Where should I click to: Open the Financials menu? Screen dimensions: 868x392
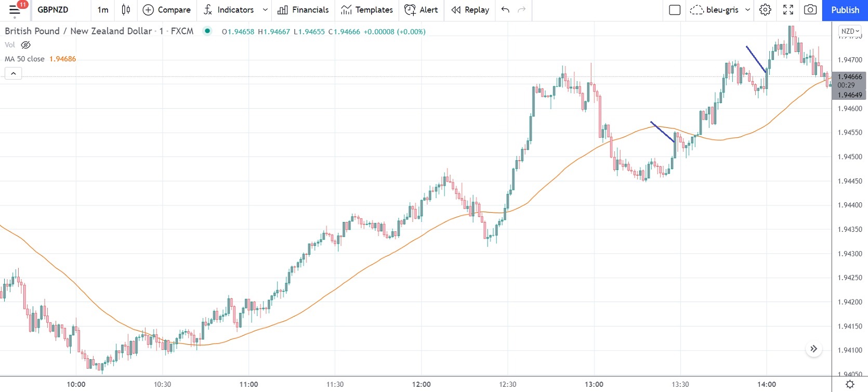[304, 9]
